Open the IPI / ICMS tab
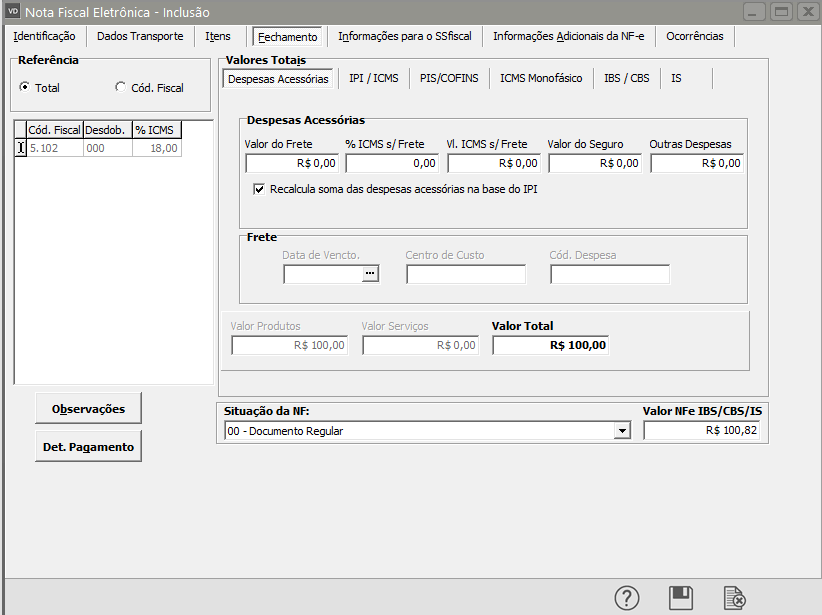The height and width of the screenshot is (615, 822). click(373, 79)
